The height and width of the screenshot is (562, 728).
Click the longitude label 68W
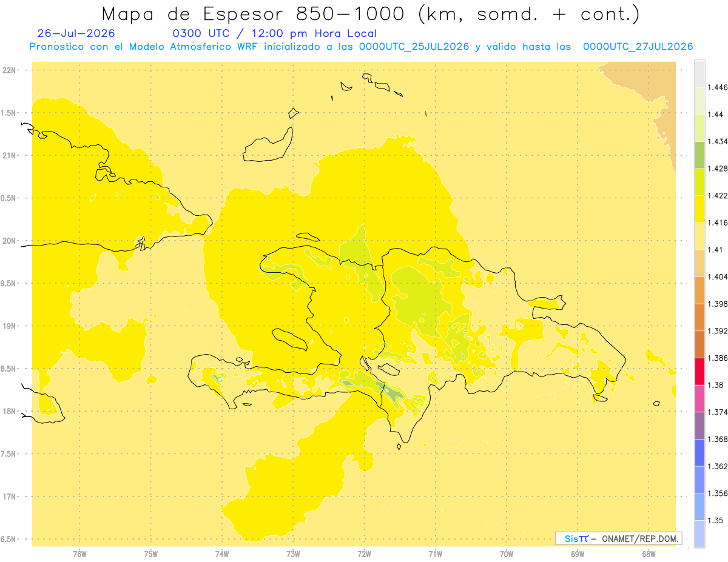click(649, 554)
